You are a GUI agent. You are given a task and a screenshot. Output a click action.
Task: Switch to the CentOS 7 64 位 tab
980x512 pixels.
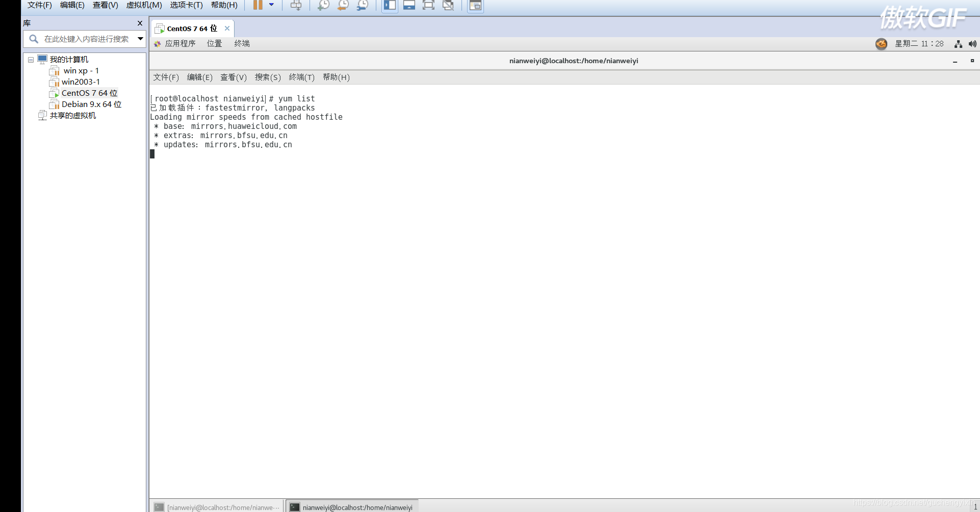[192, 29]
